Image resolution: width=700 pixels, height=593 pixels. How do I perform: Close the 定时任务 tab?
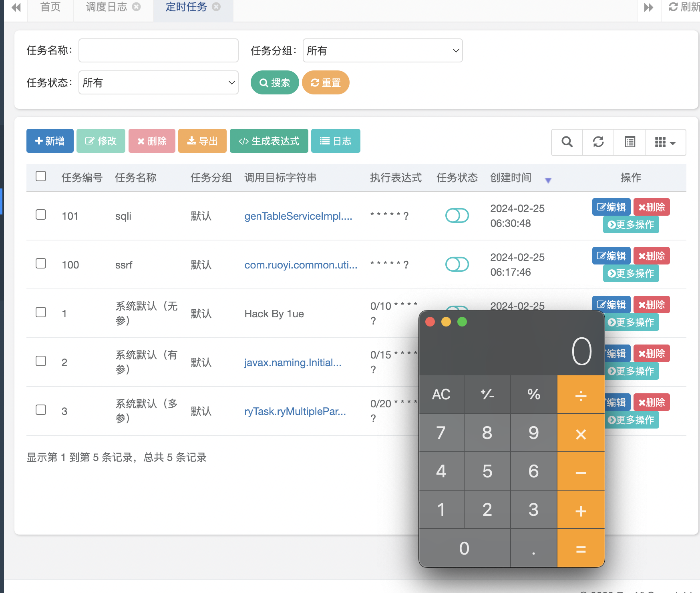216,7
